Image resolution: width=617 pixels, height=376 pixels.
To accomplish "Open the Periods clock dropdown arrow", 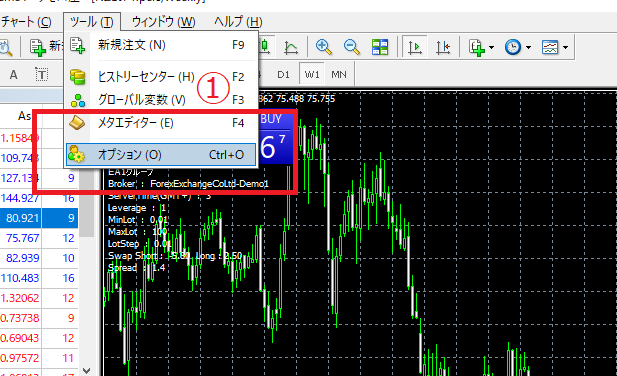I will click(x=528, y=48).
